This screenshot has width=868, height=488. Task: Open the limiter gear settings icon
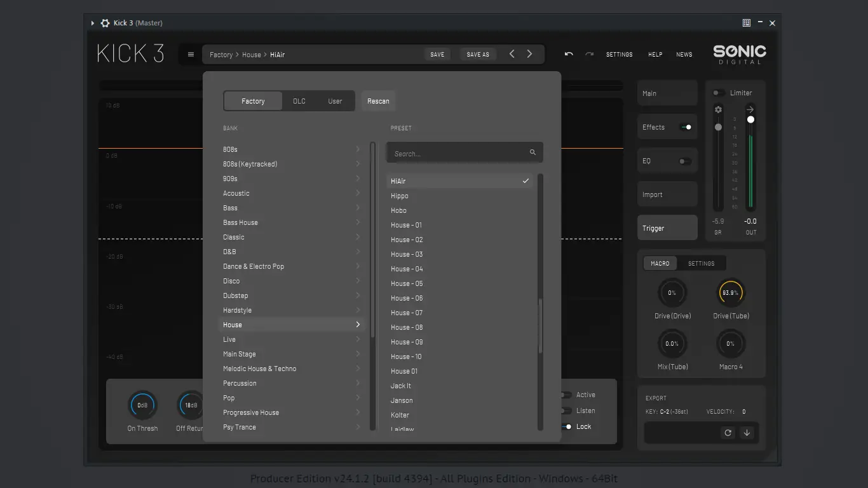pos(718,110)
